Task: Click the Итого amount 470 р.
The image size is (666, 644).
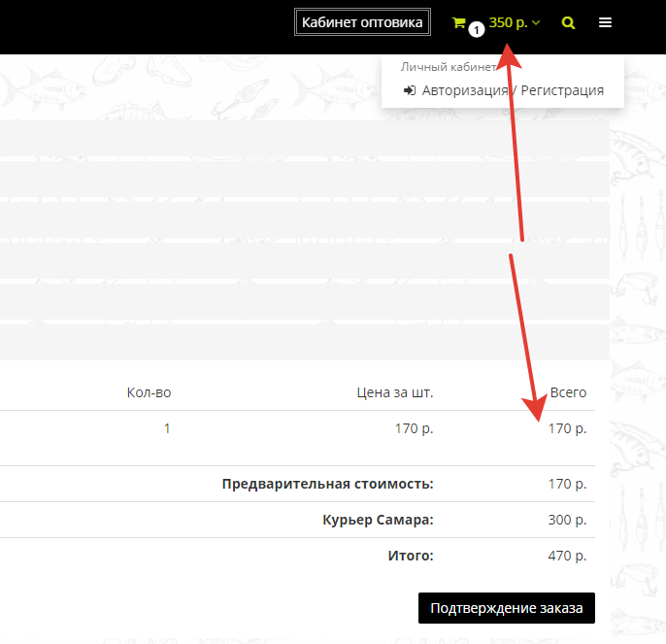Action: (x=567, y=556)
